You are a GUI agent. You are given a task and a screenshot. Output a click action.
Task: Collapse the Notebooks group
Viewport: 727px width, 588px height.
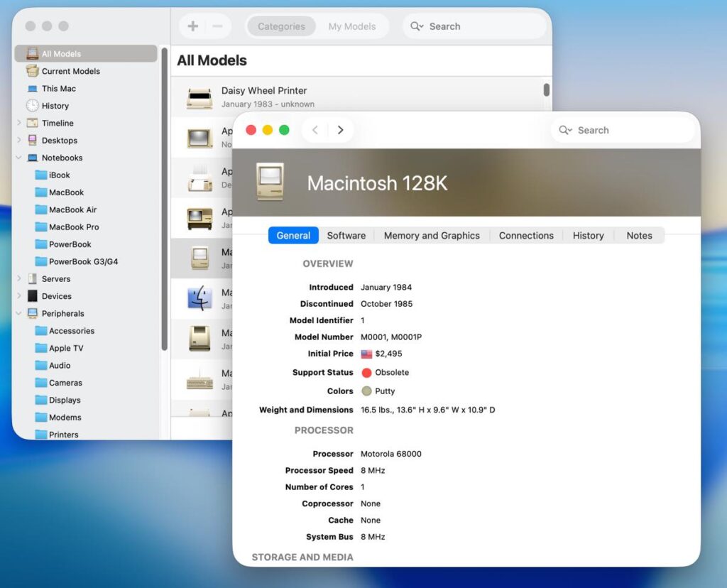[x=19, y=158]
